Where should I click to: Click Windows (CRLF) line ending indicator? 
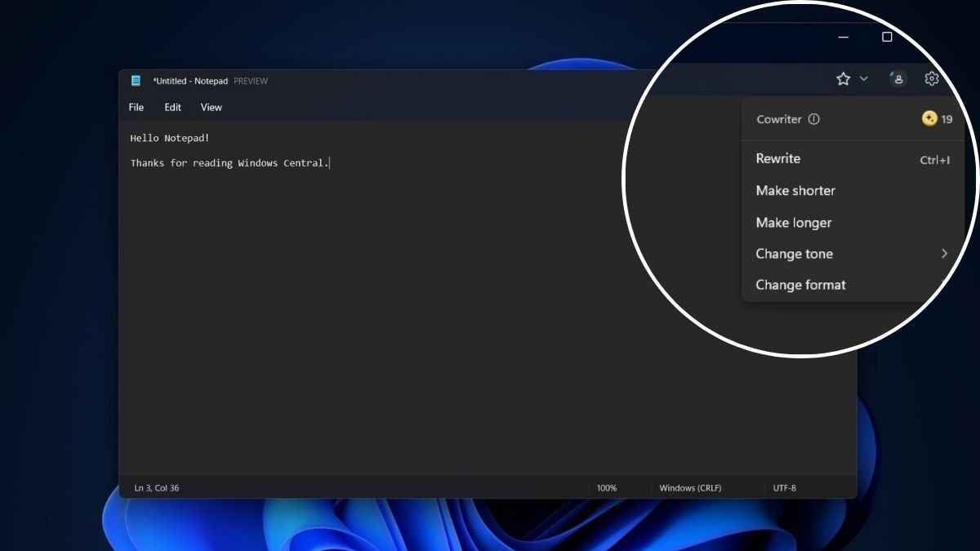pyautogui.click(x=690, y=488)
